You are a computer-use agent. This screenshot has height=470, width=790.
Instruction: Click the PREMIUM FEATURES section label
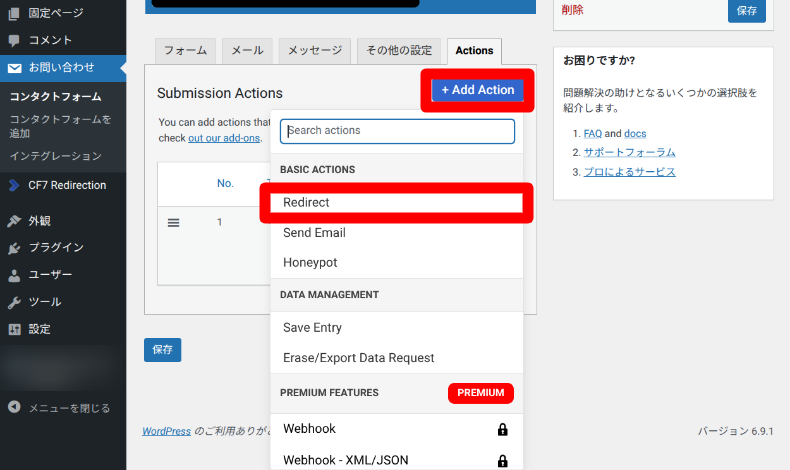point(329,393)
